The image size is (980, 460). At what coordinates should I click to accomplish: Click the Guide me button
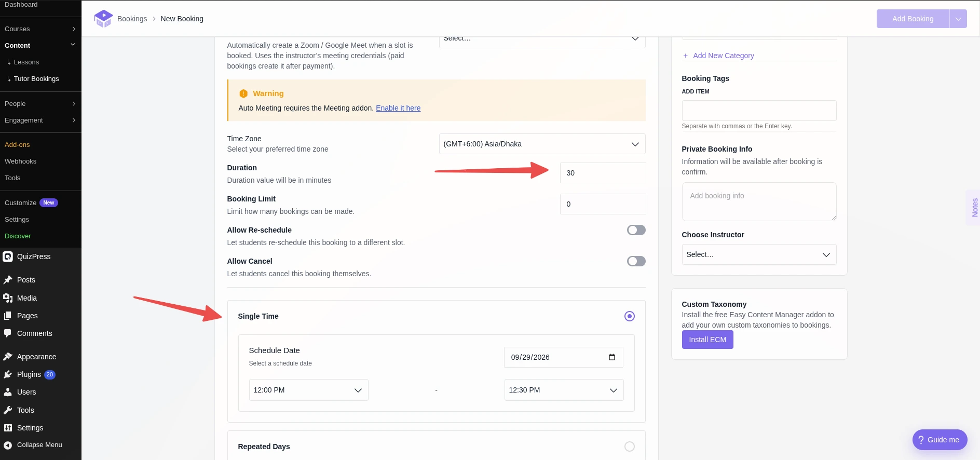[x=940, y=440]
